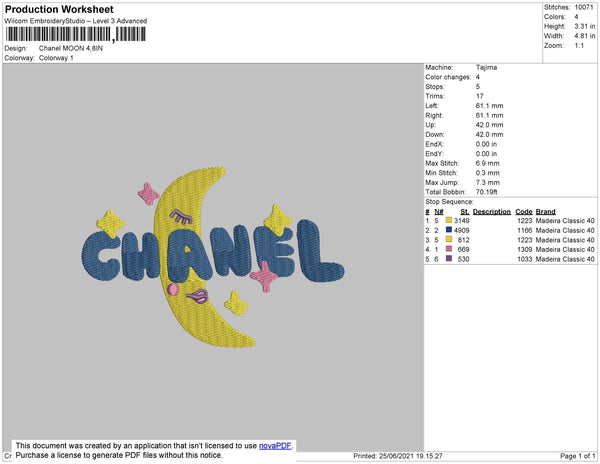Viewport: 600px width, 464px height.
Task: Click the 'Production Worksheet' heading
Action: (x=59, y=10)
